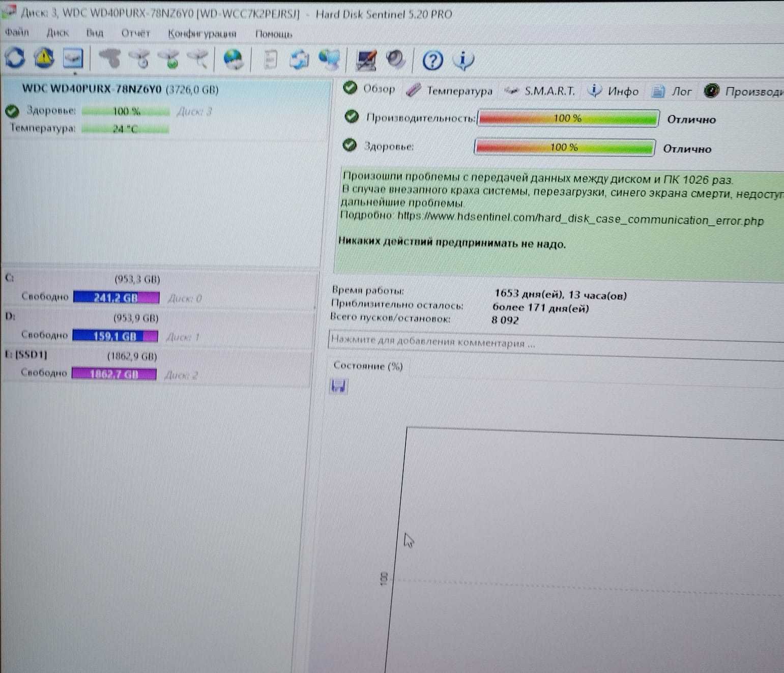
Task: Click the uptime value '1653 дня(ей), 13 часа(ов)'
Action: coord(560,295)
